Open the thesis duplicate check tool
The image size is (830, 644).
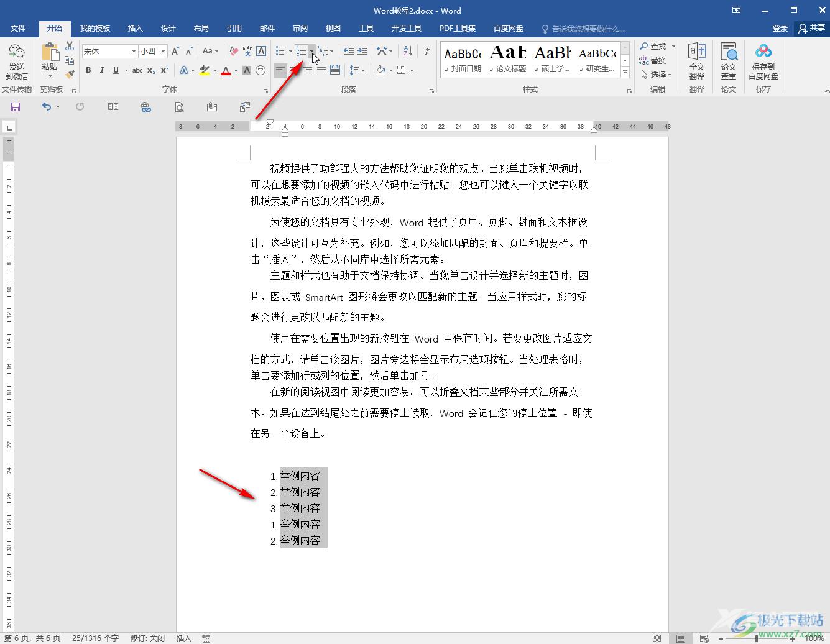(729, 62)
